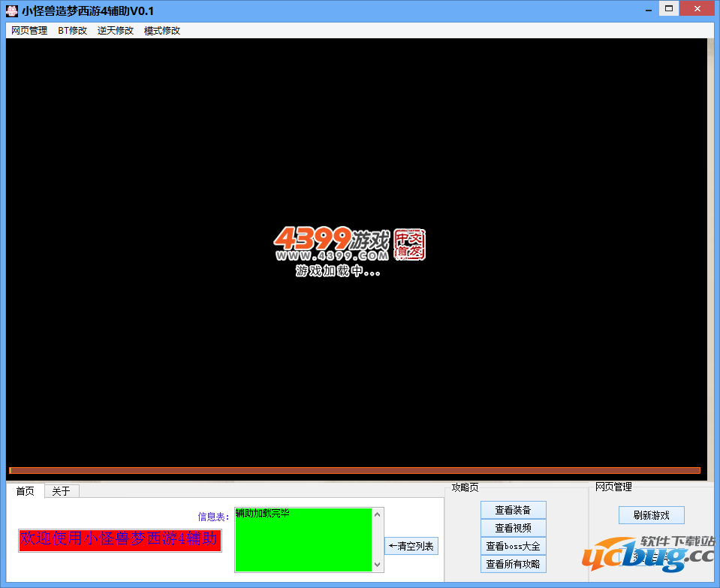Select the 首页 tab
Image resolution: width=720 pixels, height=588 pixels.
click(25, 491)
